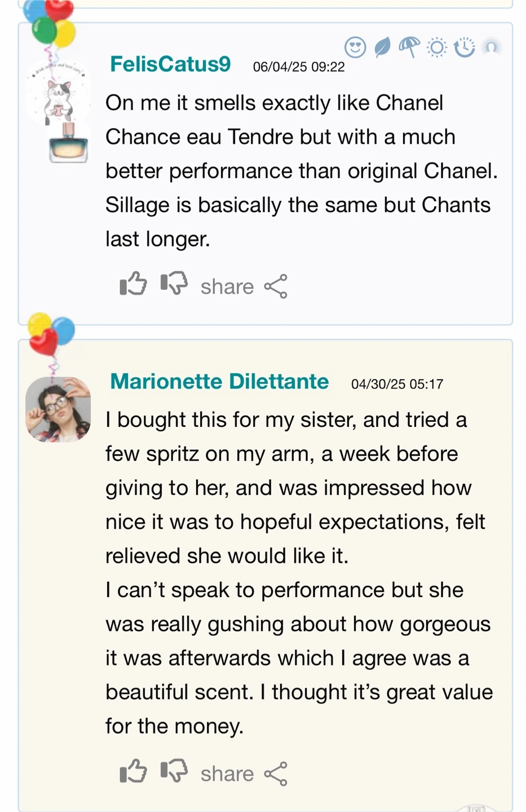Click the sun daytime icon
The height and width of the screenshot is (812, 526).
click(437, 47)
